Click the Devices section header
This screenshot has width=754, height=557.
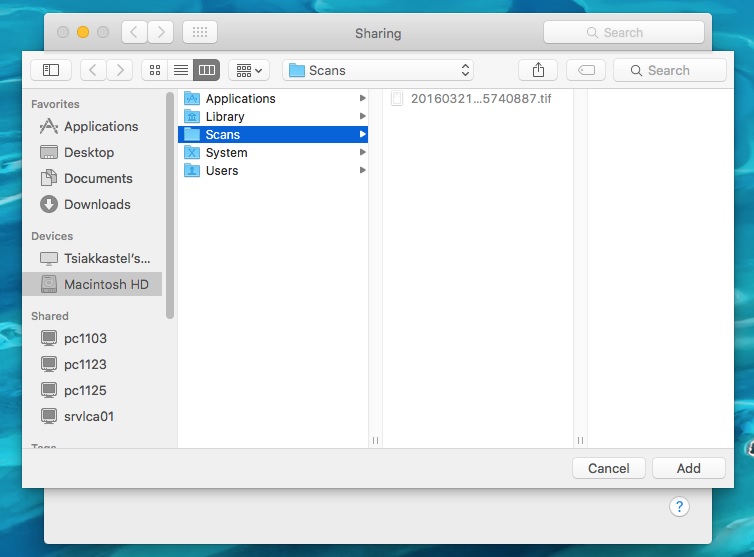[52, 236]
